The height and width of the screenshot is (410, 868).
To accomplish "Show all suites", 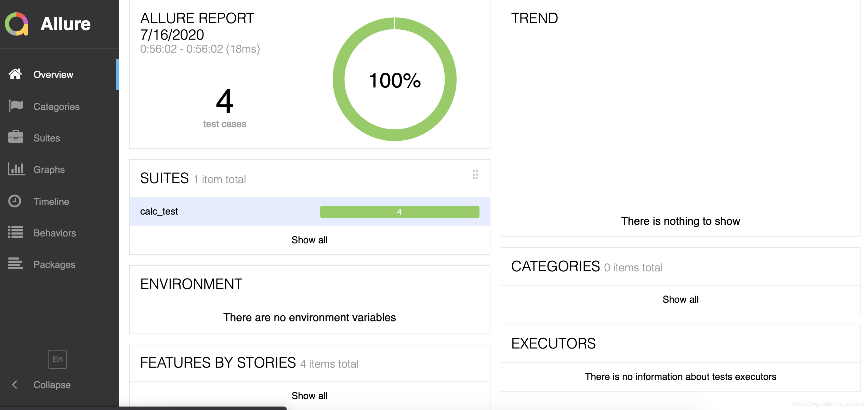I will click(309, 240).
